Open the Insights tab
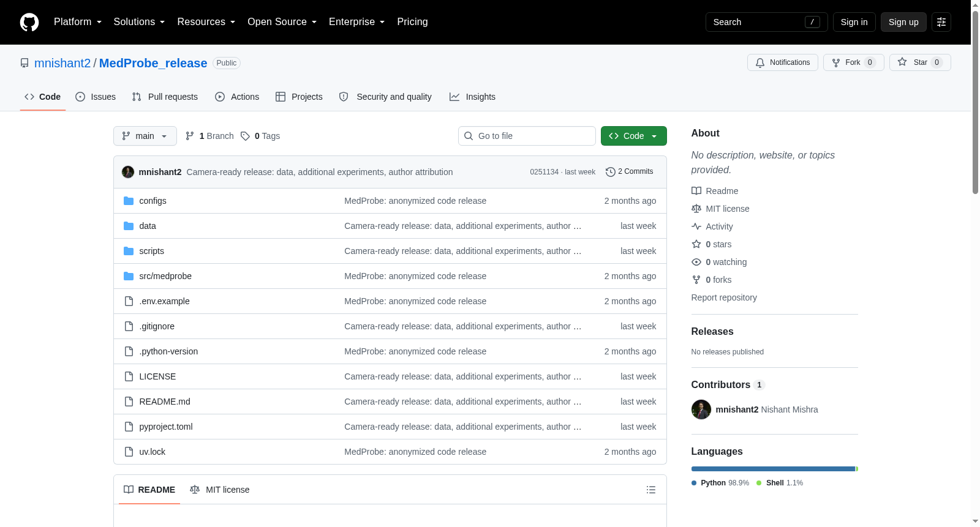This screenshot has width=980, height=527. tap(472, 97)
